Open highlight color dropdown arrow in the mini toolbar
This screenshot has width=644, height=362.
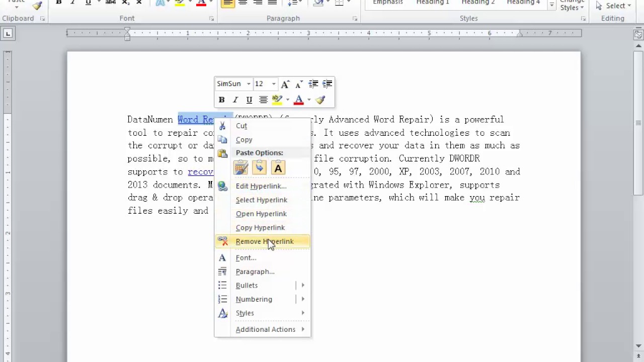click(x=287, y=100)
